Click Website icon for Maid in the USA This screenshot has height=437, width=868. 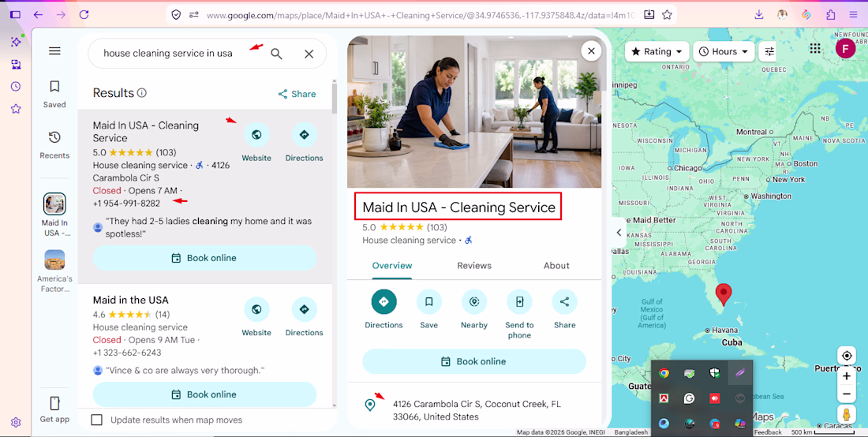point(256,309)
